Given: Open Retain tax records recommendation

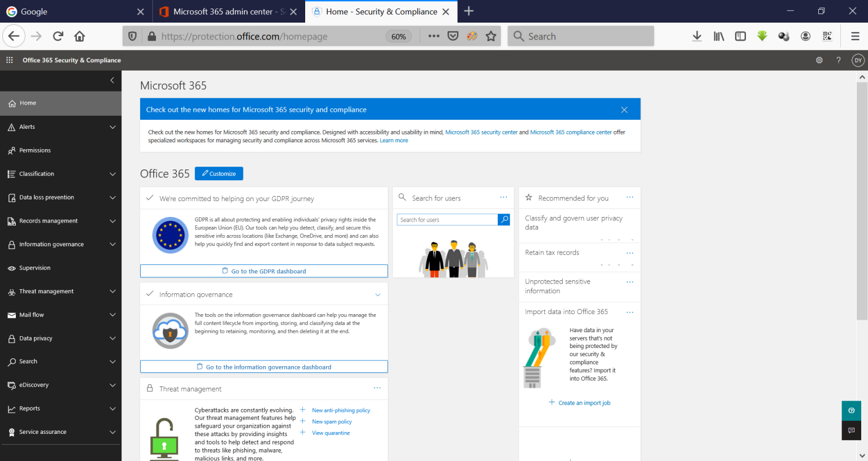Looking at the screenshot, I should [552, 253].
